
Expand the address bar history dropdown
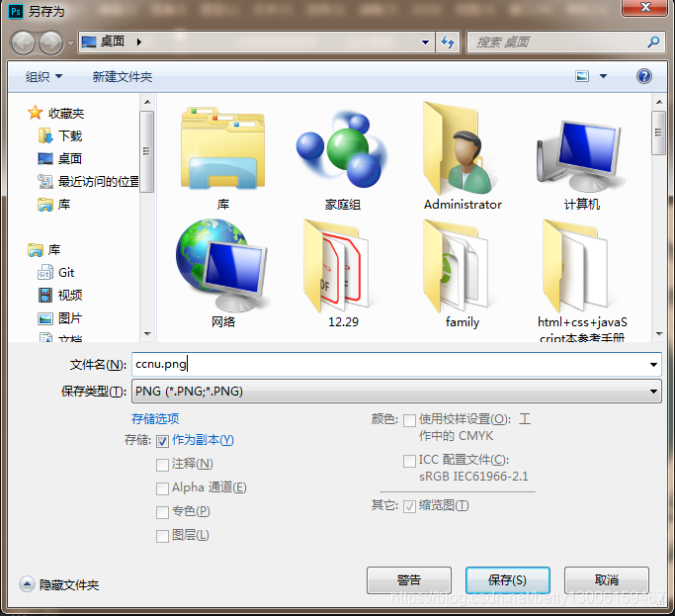[x=425, y=43]
